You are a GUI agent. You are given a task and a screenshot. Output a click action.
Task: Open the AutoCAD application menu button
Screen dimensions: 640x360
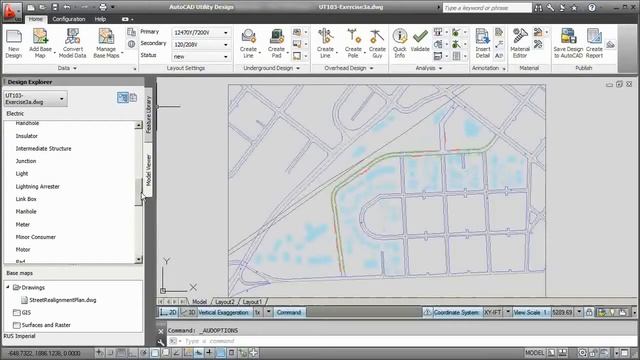click(11, 11)
